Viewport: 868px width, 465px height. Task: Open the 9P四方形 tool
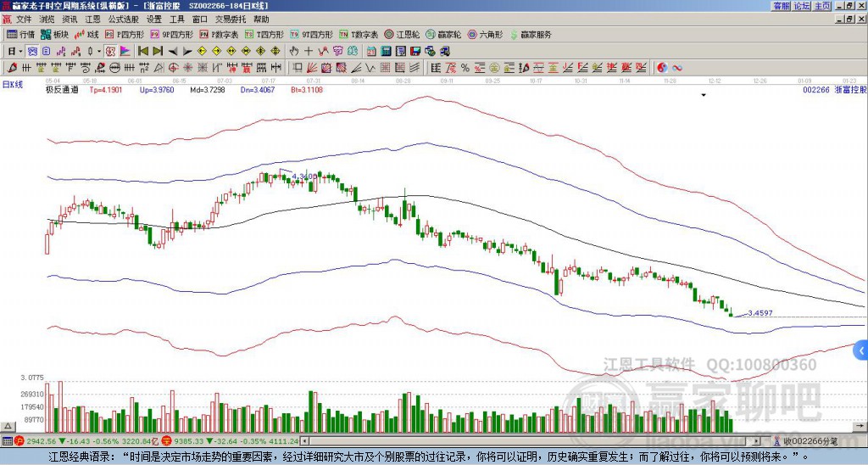click(x=172, y=34)
